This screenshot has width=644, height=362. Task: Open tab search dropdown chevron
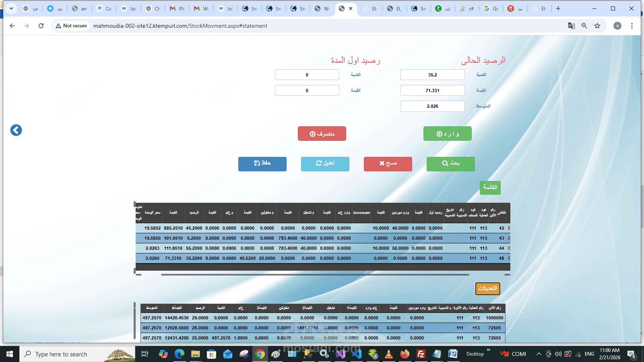tap(11, 8)
